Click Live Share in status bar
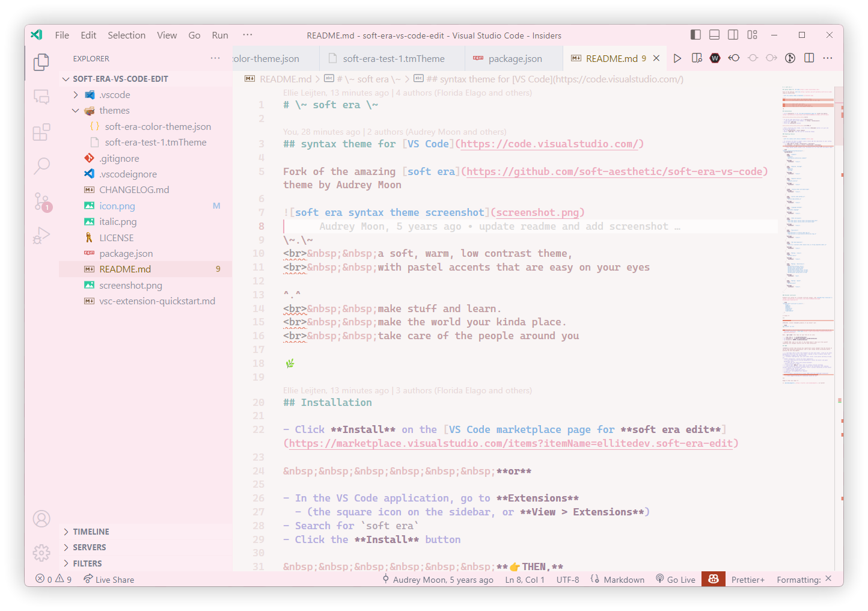868x611 pixels. point(109,579)
